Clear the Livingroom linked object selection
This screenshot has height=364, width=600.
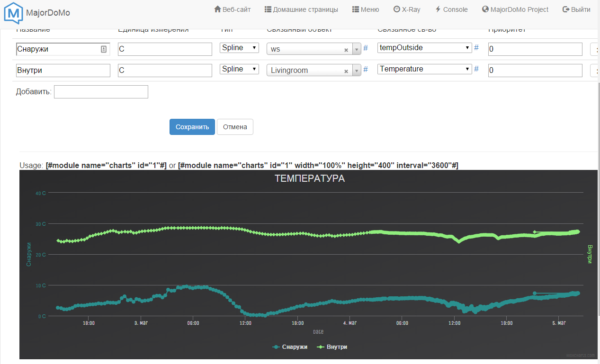click(x=346, y=71)
